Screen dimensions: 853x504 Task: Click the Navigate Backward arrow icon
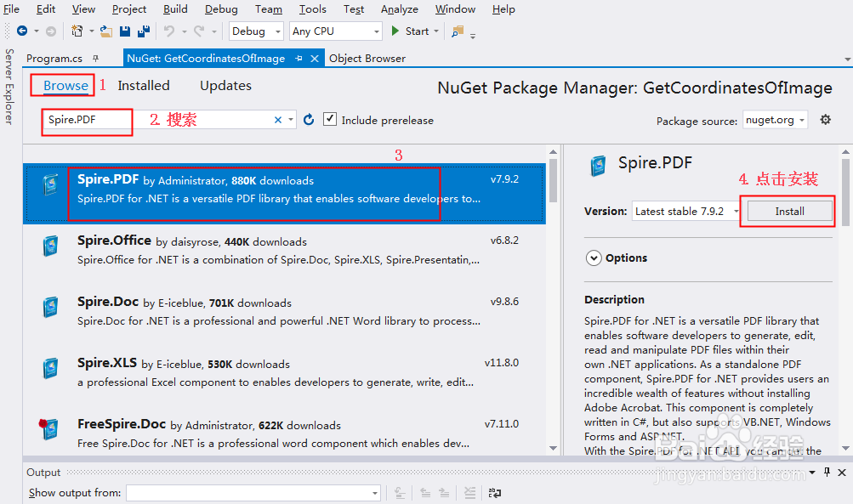[22, 31]
